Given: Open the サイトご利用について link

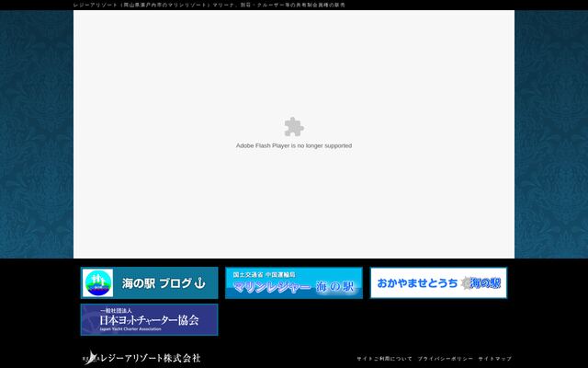Looking at the screenshot, I should point(384,359).
